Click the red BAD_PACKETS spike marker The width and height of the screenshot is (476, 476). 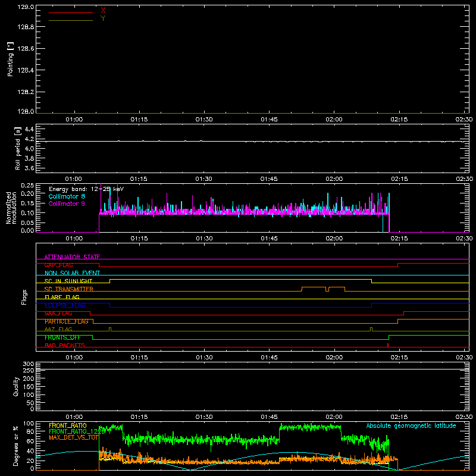(x=388, y=345)
